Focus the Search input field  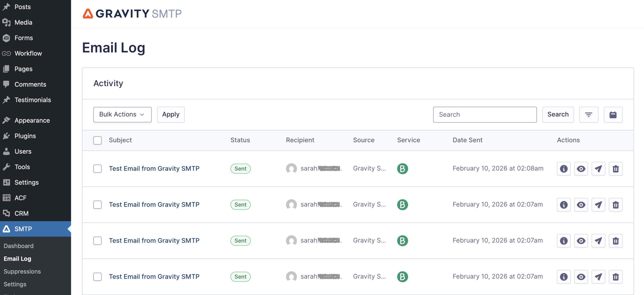pos(485,115)
